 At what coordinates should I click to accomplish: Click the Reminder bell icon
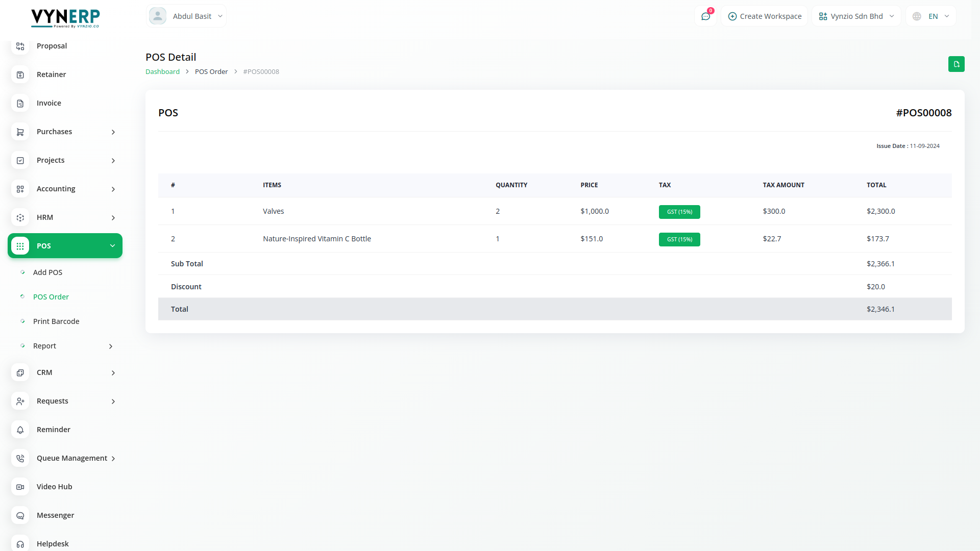(20, 430)
